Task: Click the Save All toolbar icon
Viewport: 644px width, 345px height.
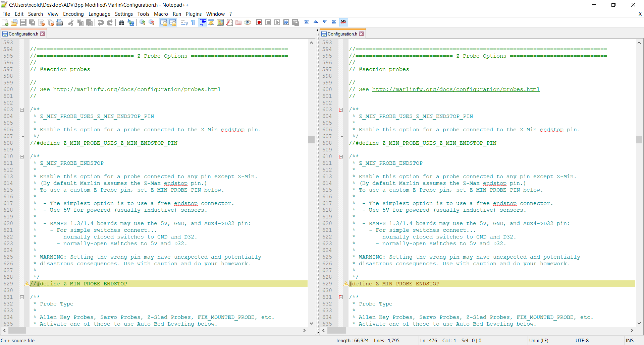Action: 32,22
